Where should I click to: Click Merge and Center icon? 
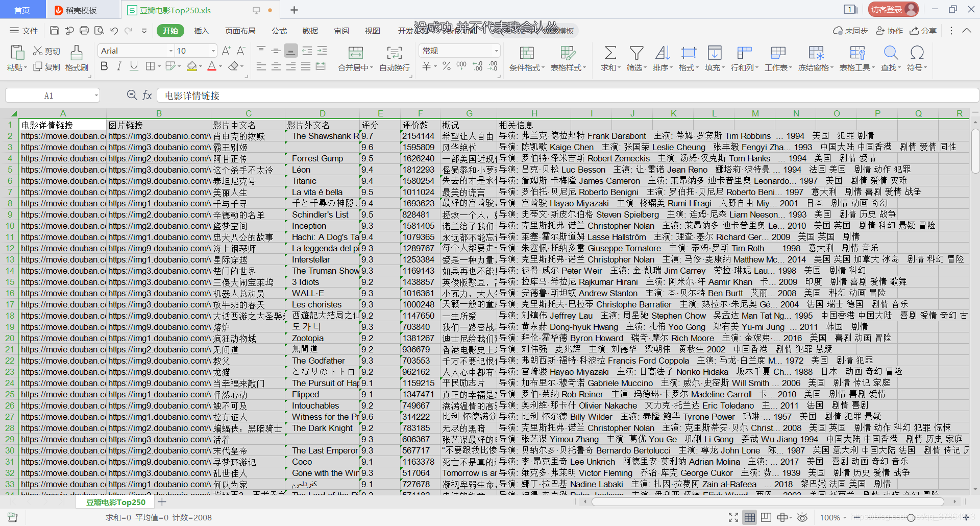(x=355, y=53)
